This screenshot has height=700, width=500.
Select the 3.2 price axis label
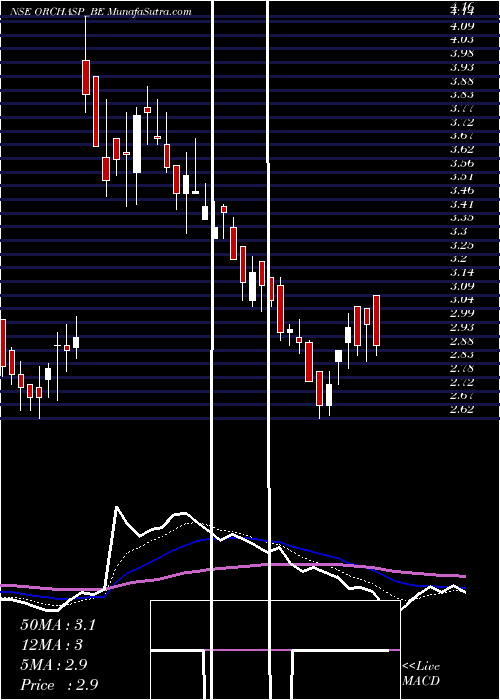(x=459, y=258)
